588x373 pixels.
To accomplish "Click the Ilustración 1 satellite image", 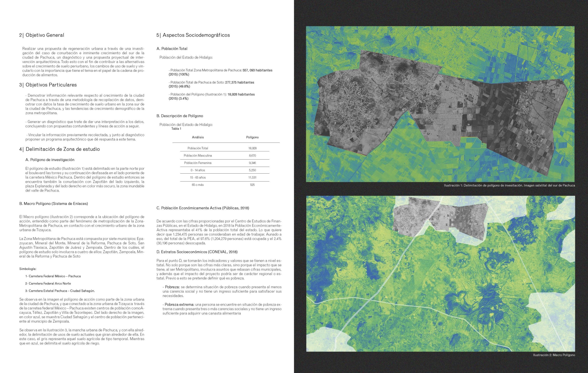I will (x=440, y=104).
